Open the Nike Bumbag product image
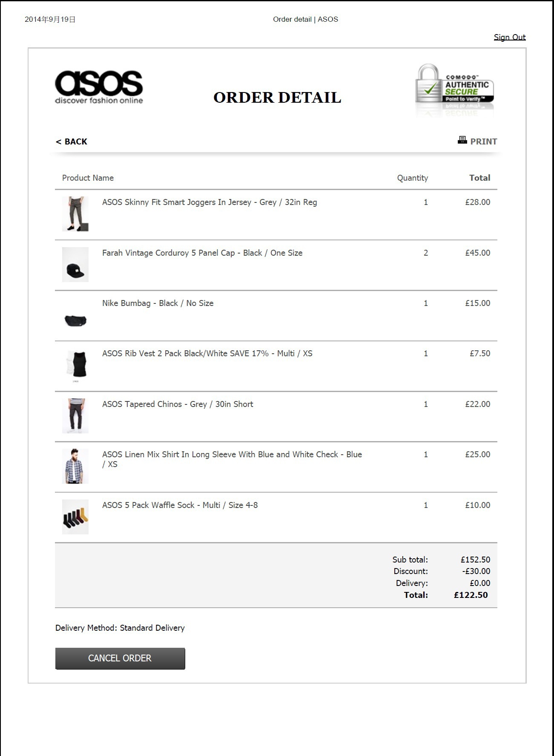The image size is (554, 756). [75, 320]
